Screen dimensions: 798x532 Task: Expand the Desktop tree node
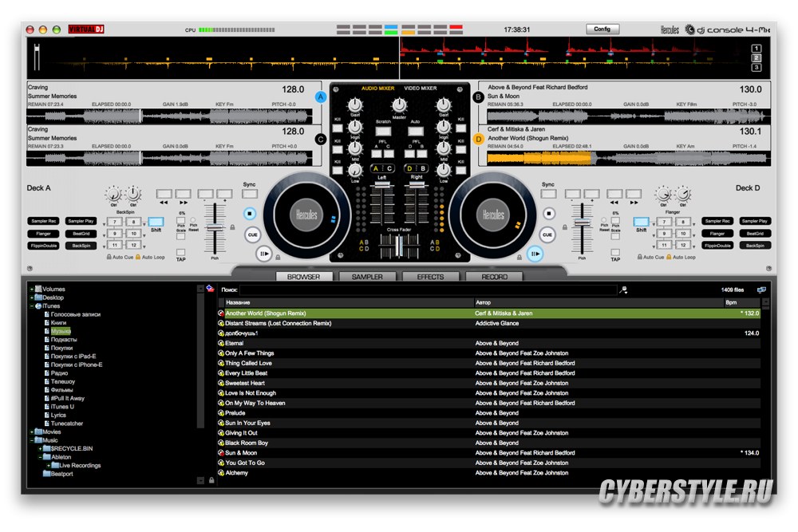[32, 298]
